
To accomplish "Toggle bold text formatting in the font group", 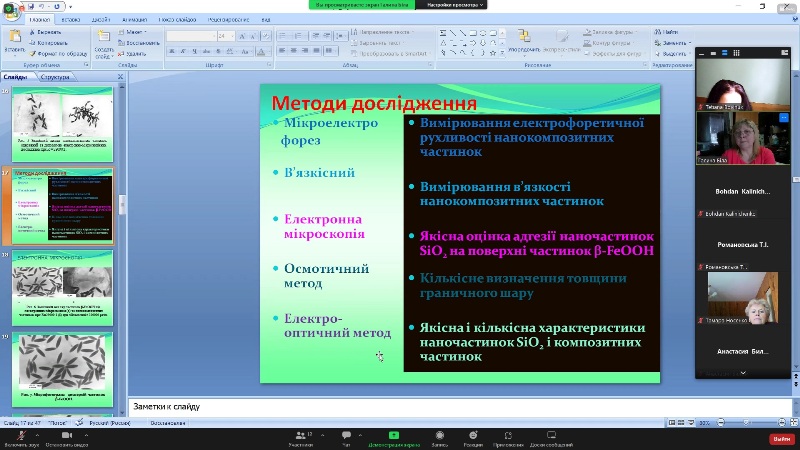I will click(170, 52).
